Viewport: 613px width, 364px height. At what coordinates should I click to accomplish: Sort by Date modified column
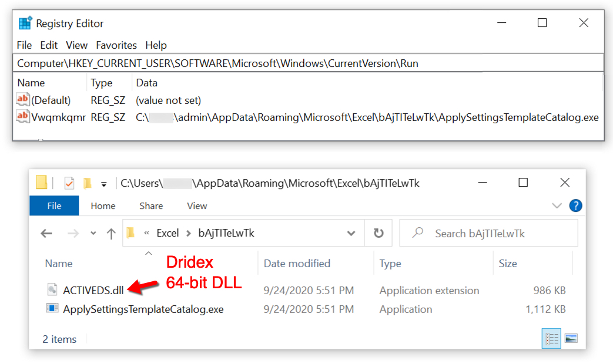[x=297, y=264]
